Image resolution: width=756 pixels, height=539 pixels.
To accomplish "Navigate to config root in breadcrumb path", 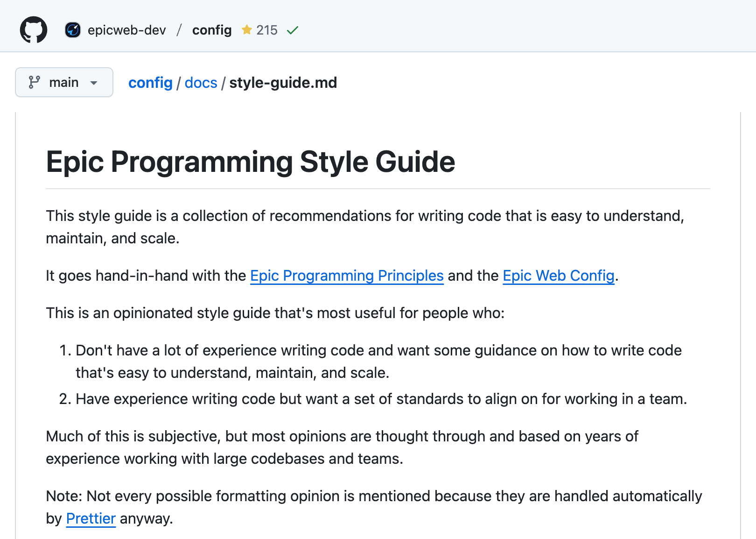I will [x=150, y=83].
